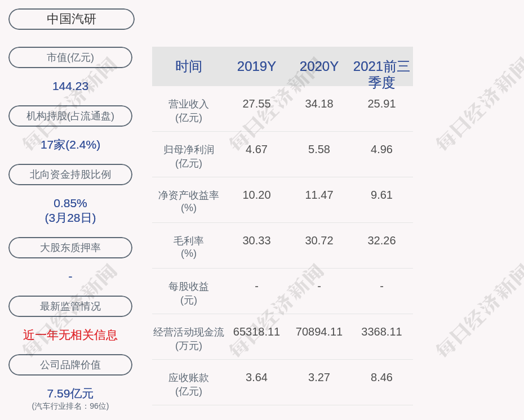Click the 净资产收益率(%) row label
The image size is (524, 420).
[x=189, y=202]
